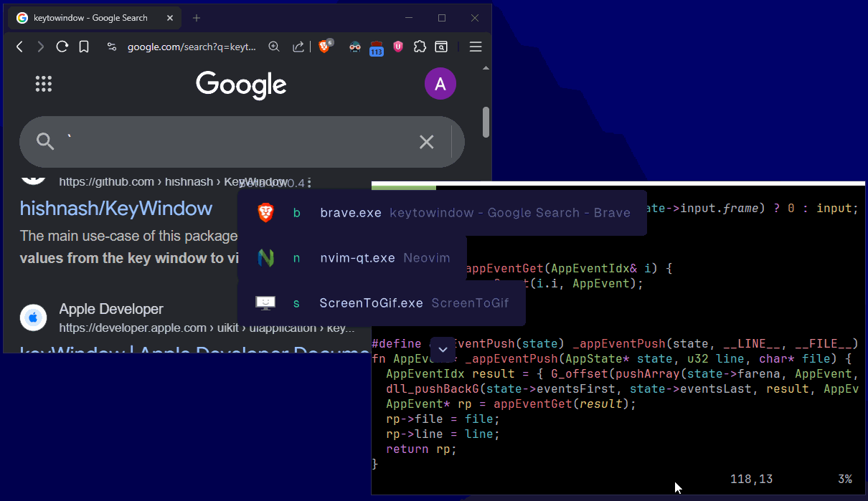Screen dimensions: 868x501
Task: Go back in Brave browser
Action: [19, 47]
